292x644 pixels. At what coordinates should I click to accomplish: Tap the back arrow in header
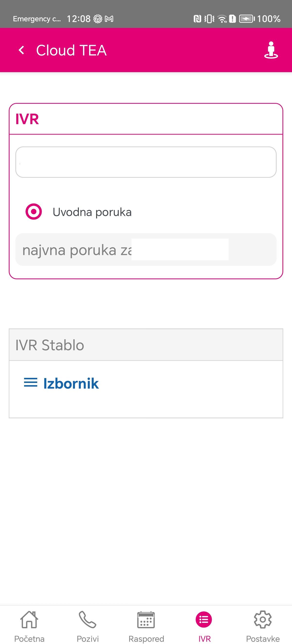[22, 50]
